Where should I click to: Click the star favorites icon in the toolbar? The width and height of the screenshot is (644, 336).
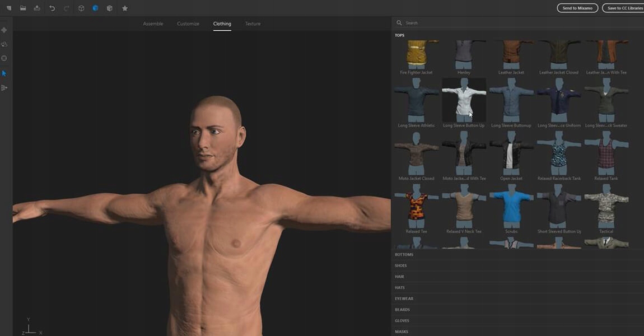click(x=125, y=8)
